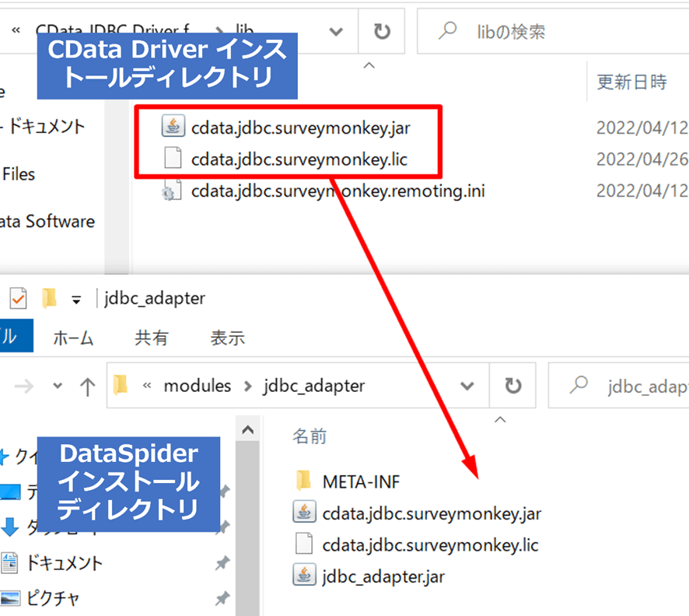This screenshot has height=616, width=689.
Task: Click the downloads arrow icon in sidebar
Action: (x=9, y=527)
